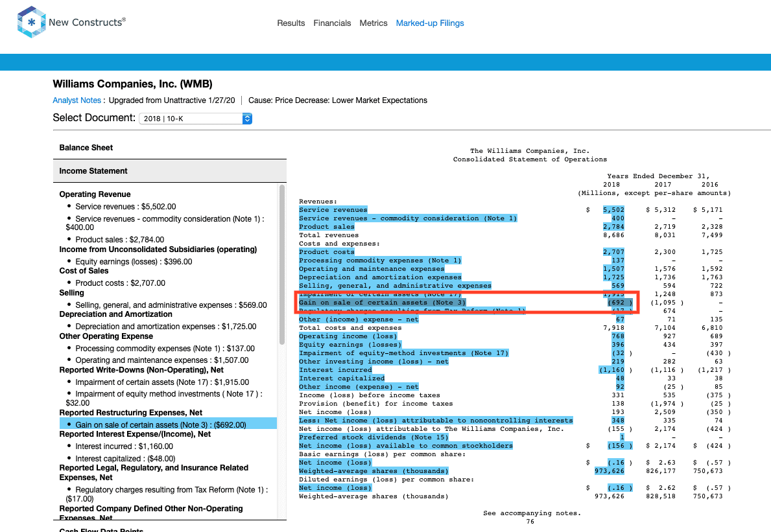Click highlighted 348 noncontrolling interests value
Image resolution: width=771 pixels, height=532 pixels.
(618, 421)
